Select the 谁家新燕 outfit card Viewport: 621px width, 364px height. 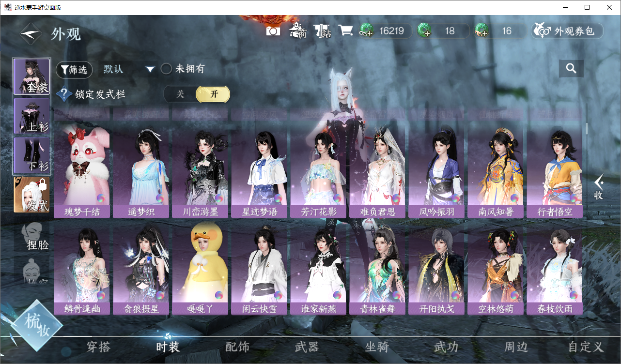(x=318, y=269)
